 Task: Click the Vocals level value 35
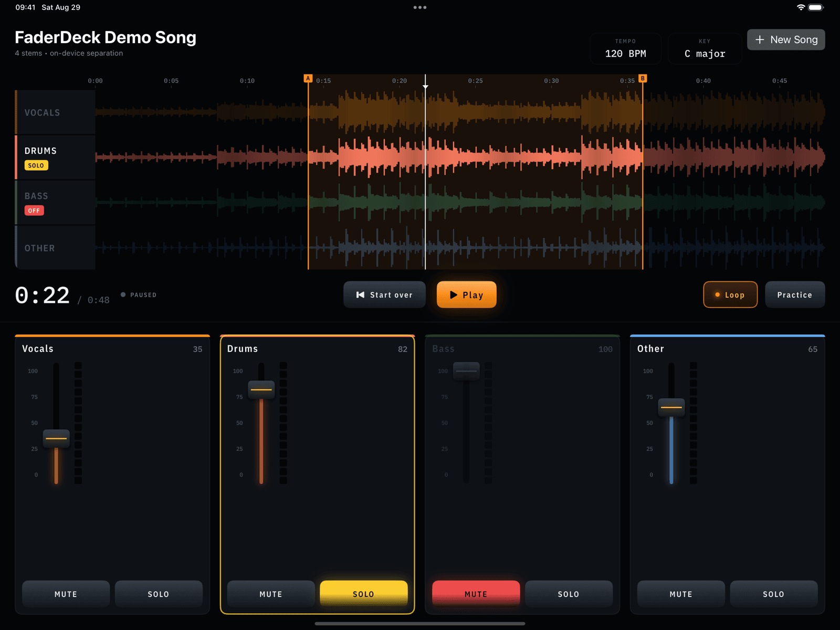(x=197, y=349)
